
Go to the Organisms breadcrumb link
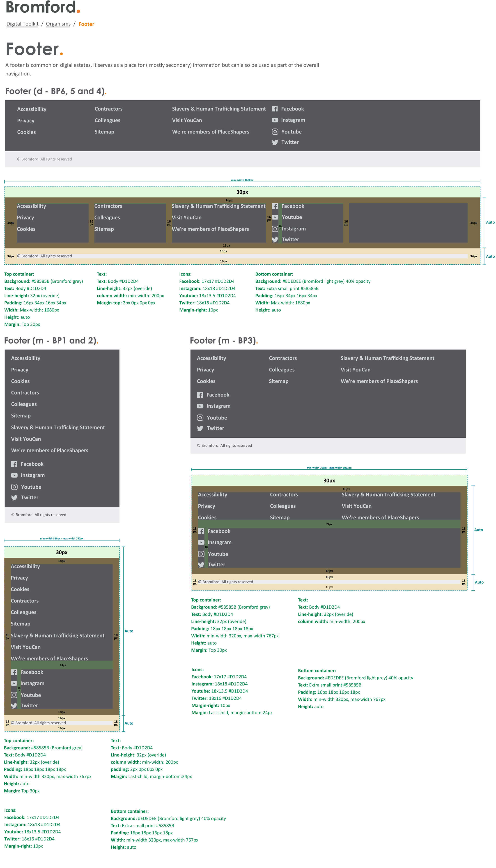(x=58, y=24)
